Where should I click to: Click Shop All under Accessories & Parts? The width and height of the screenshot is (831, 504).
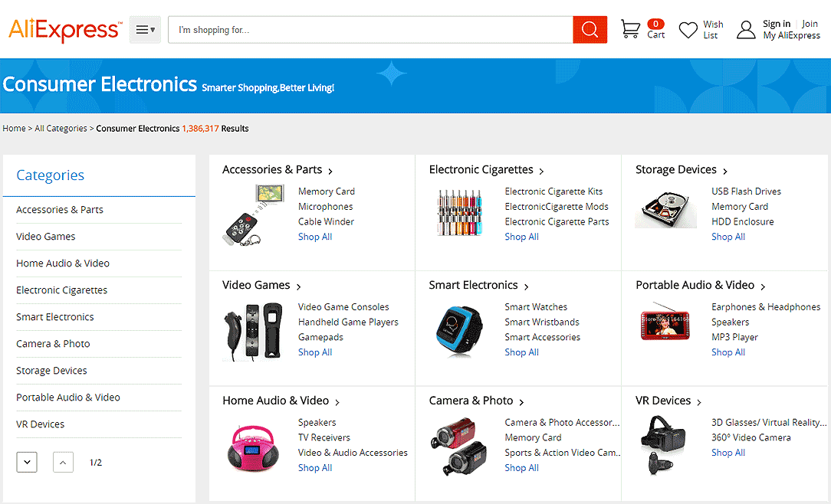(315, 237)
